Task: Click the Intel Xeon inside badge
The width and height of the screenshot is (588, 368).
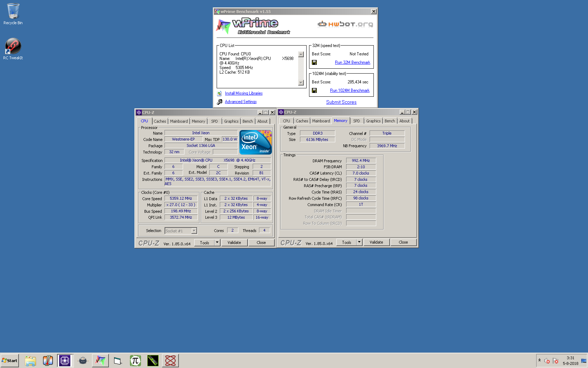Action: pos(255,142)
